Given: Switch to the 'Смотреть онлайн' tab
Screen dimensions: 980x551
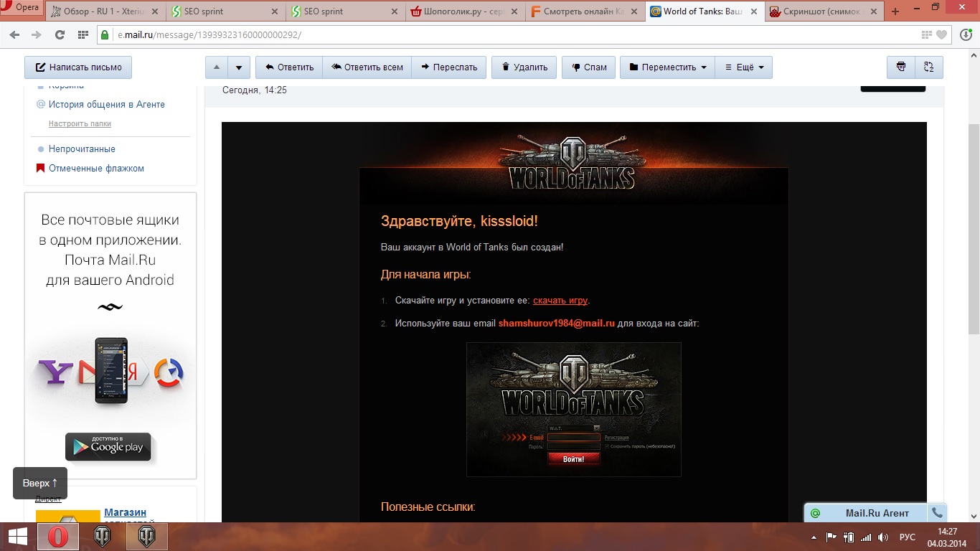Looking at the screenshot, I should click(585, 11).
